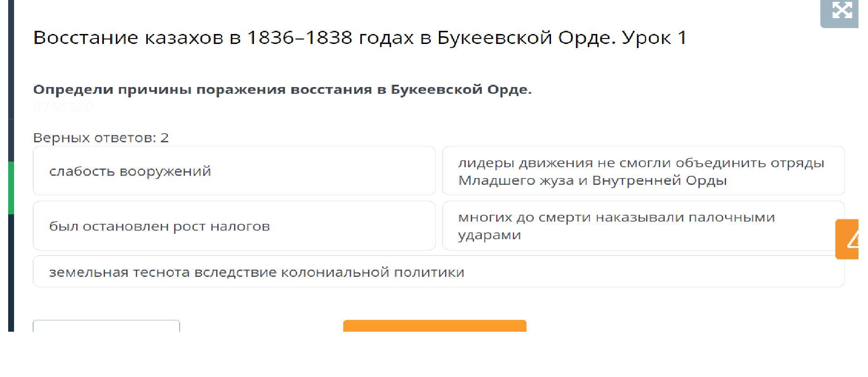The image size is (868, 377).
Task: Click the dark progress bar segment below the green one
Action: [x=11, y=272]
